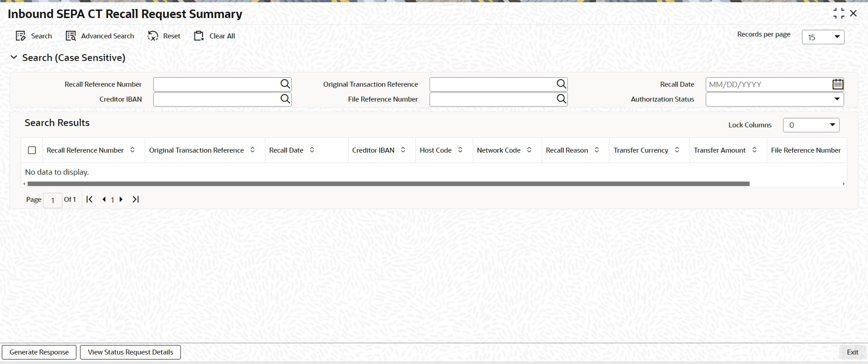Go to previous page of results
868x364 pixels.
104,199
